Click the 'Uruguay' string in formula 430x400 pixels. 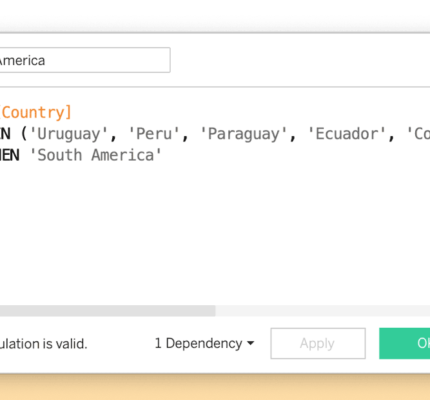pos(69,134)
